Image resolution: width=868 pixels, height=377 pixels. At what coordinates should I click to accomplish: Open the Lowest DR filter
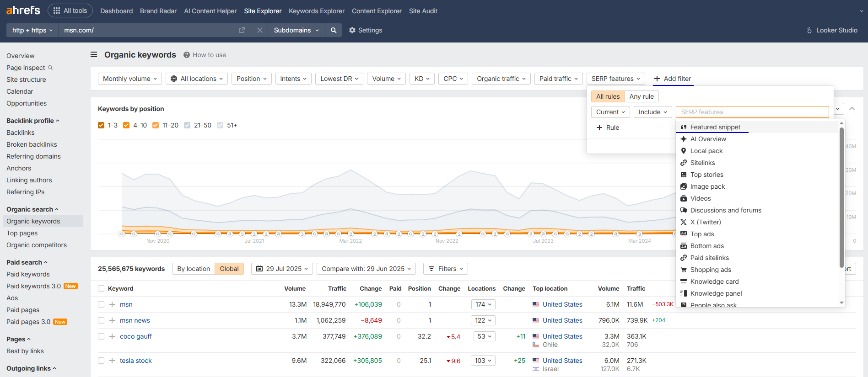340,79
